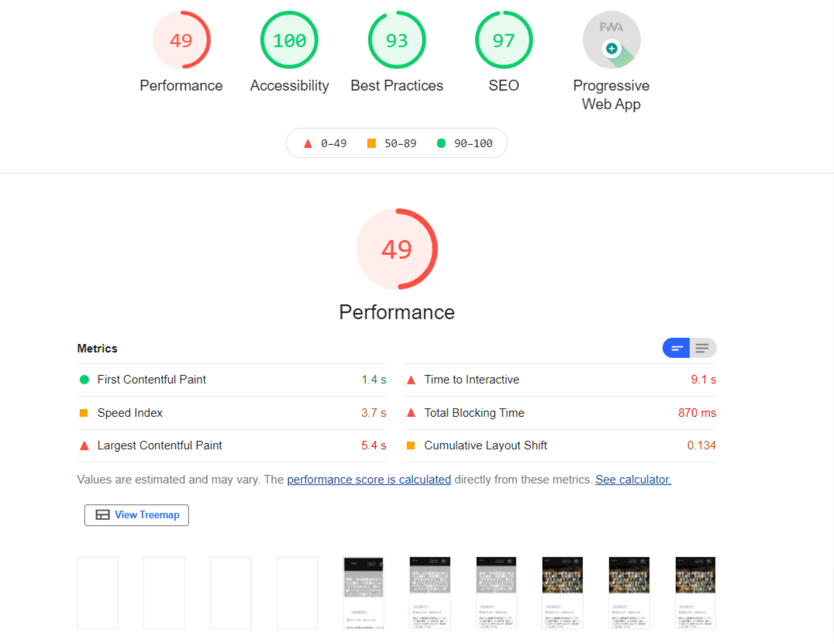Open the "See calculator." link
The height and width of the screenshot is (644, 834).
pos(633,480)
